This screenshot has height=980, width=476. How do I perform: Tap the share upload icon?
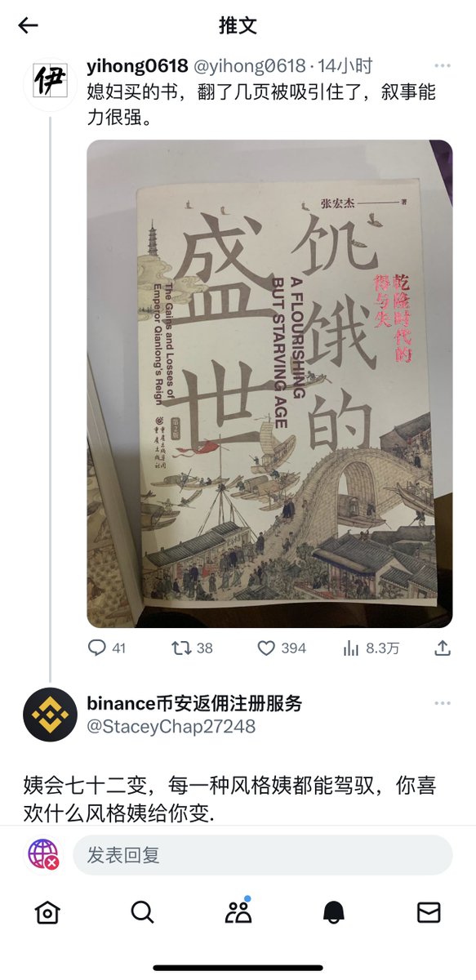(442, 648)
